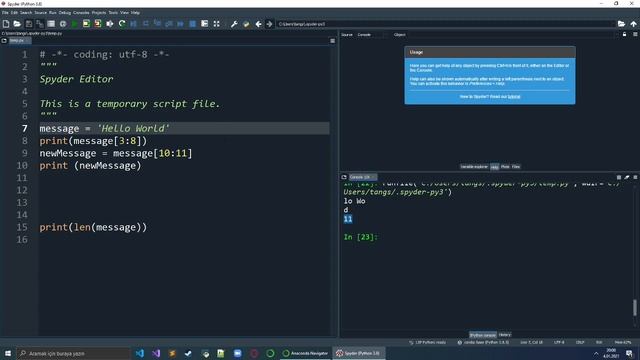
Task: Click line 7 message assignment code
Action: coord(104,129)
